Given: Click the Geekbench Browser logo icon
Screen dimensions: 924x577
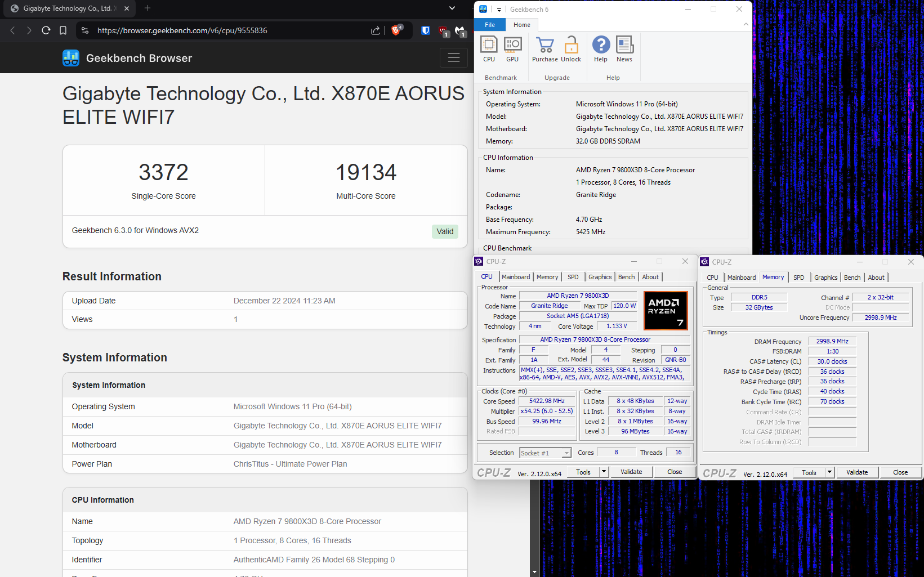Looking at the screenshot, I should point(71,58).
